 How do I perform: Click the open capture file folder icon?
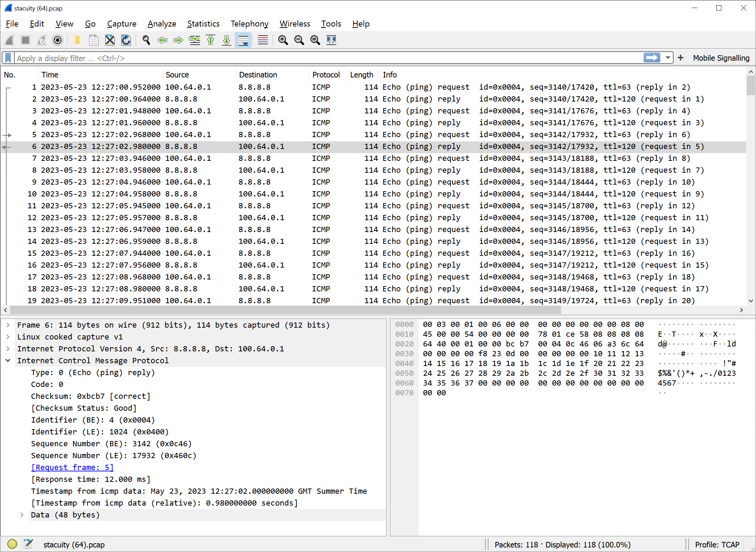[x=77, y=40]
